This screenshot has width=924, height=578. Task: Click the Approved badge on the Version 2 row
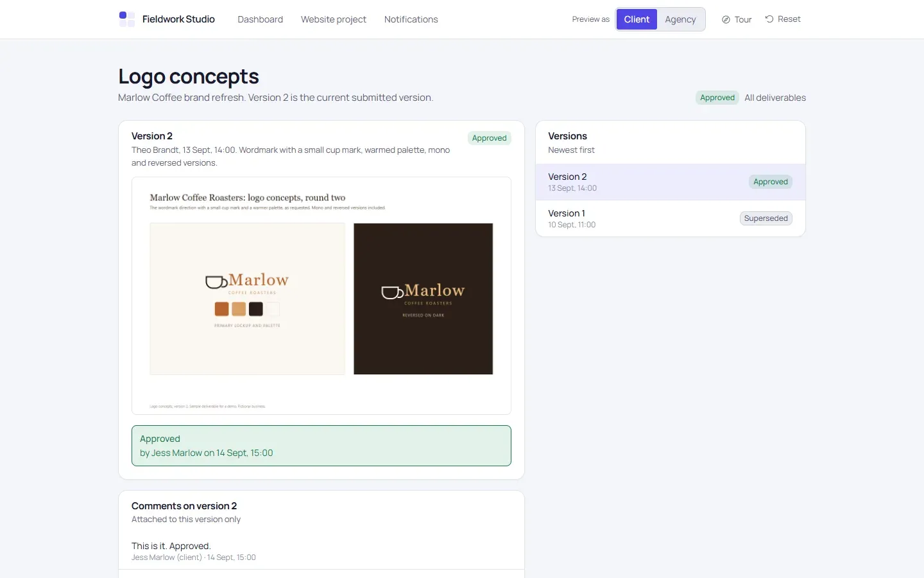click(x=770, y=182)
